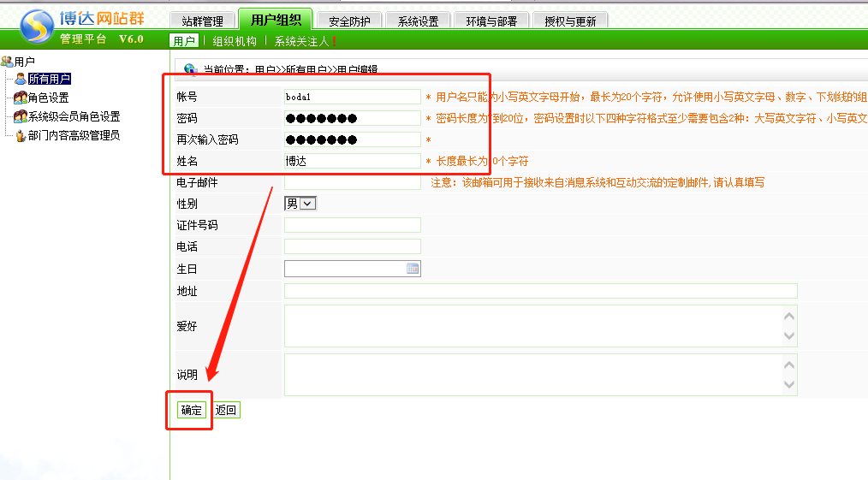Open the calendar picker in 生日 field
This screenshot has width=868, height=480.
coord(413,269)
